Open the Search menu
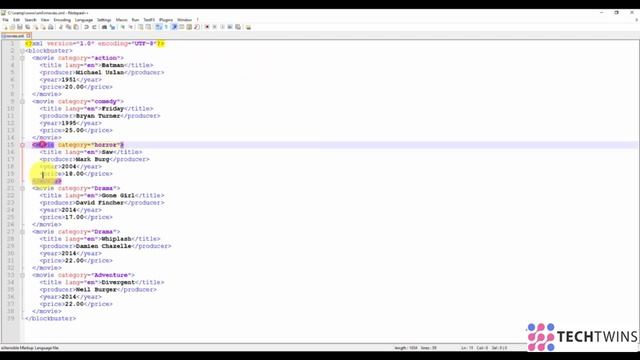 tap(30, 20)
